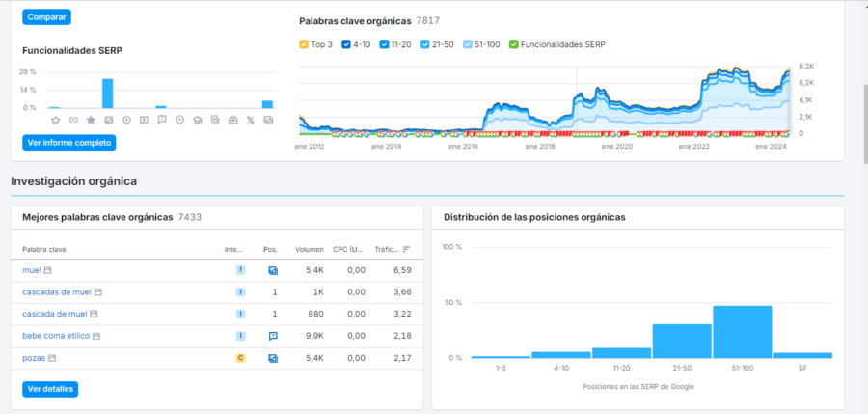
Task: Toggle the 51-100 positions checkbox
Action: pos(469,44)
